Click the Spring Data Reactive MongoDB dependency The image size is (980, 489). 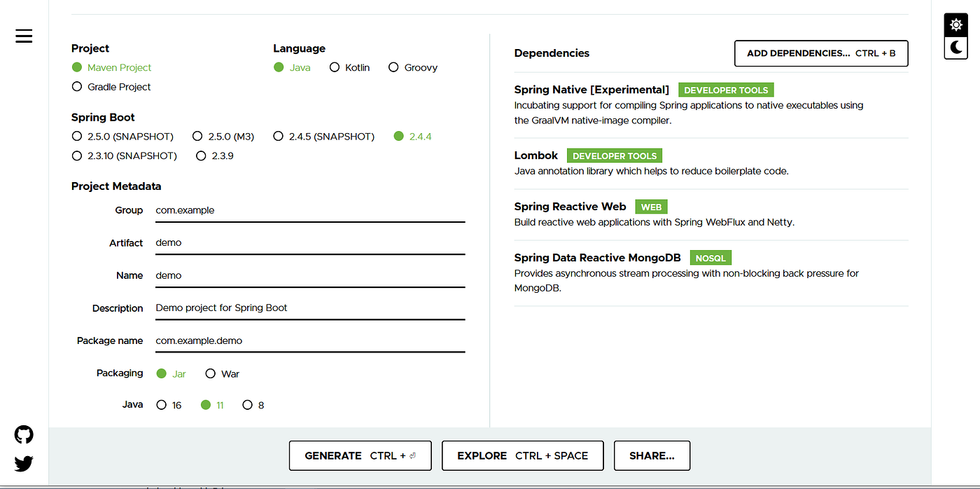pos(711,273)
